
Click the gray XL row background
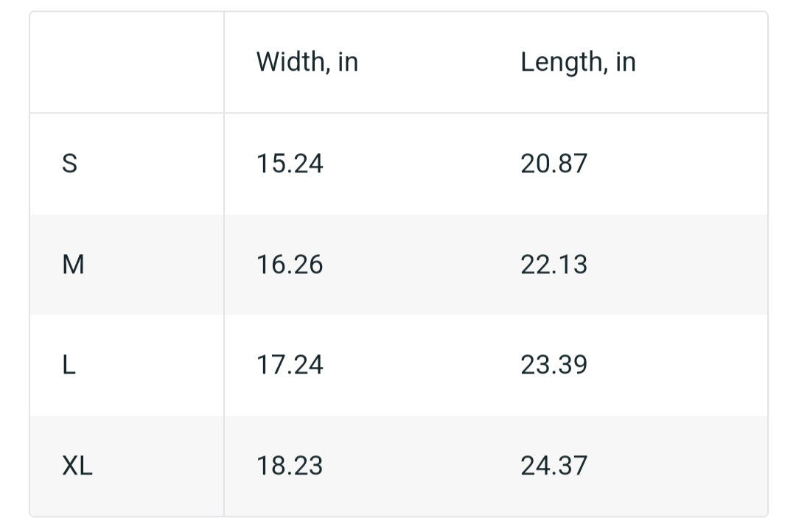(x=399, y=466)
